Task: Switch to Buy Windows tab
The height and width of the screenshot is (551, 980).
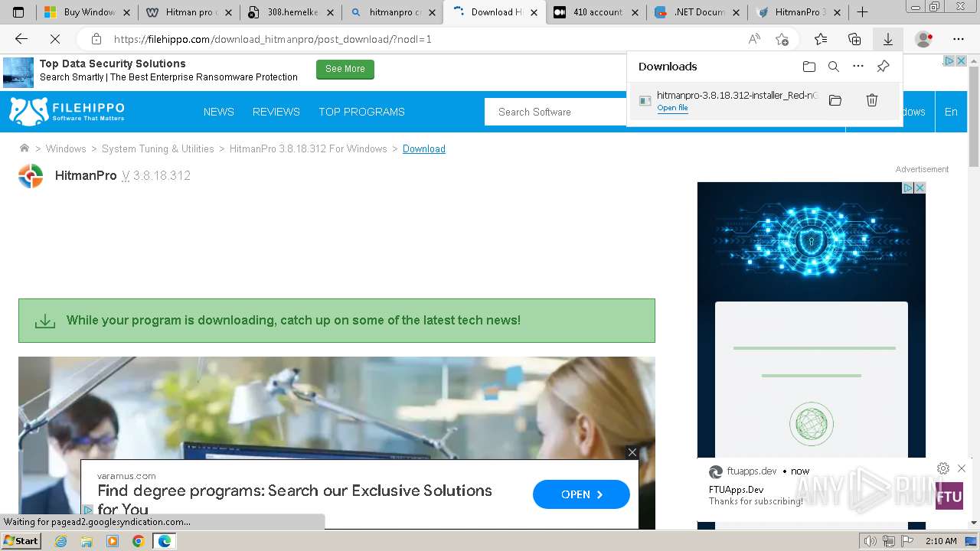Action: click(87, 12)
